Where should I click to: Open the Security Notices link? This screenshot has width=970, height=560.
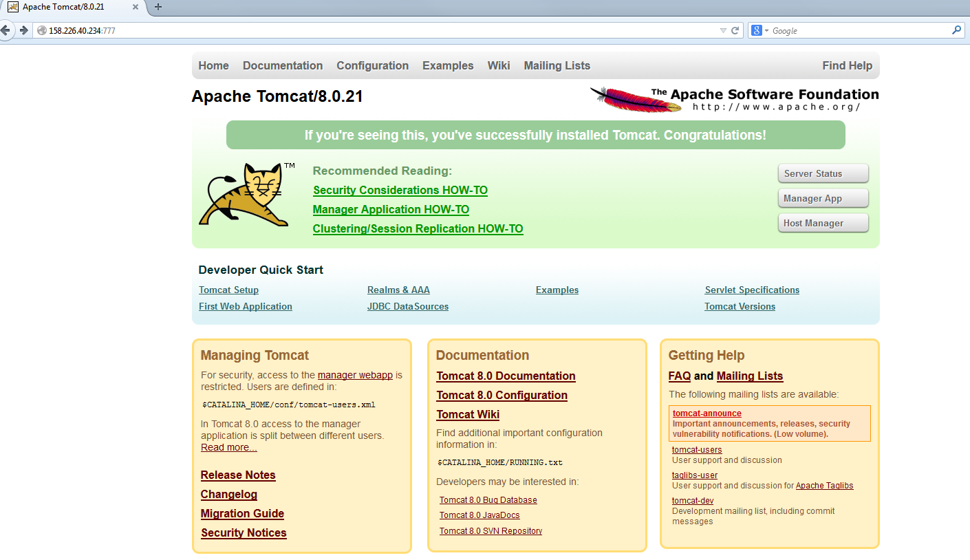click(x=244, y=533)
